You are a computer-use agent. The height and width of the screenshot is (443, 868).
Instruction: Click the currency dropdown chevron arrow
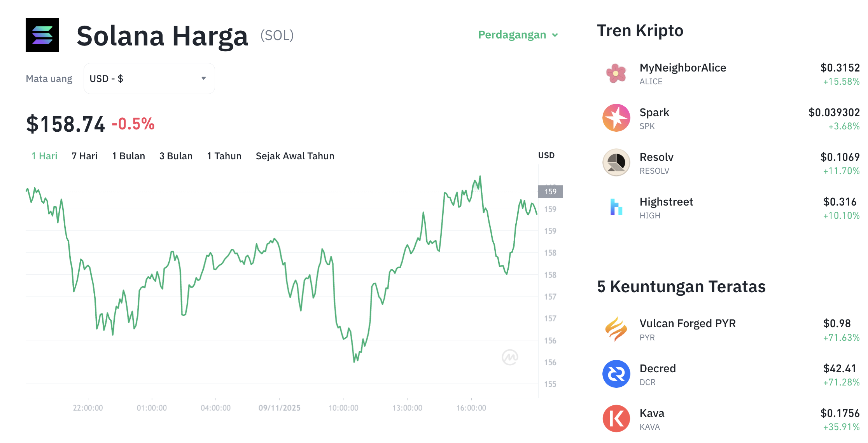pyautogui.click(x=203, y=78)
